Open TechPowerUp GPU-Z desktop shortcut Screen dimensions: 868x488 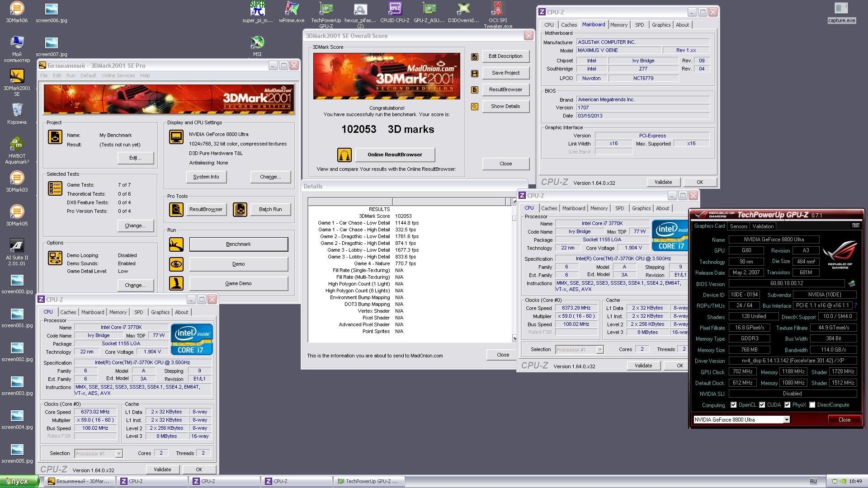click(x=326, y=14)
